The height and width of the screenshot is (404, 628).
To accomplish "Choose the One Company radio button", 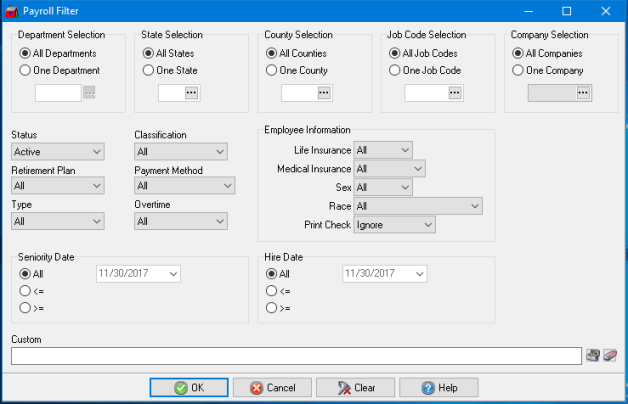I will pyautogui.click(x=518, y=71).
